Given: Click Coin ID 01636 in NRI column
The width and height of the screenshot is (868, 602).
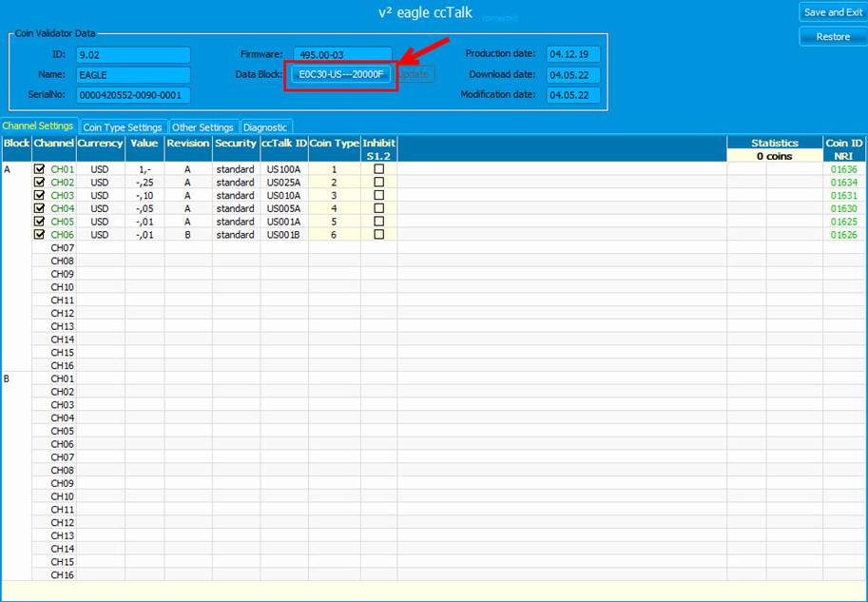Looking at the screenshot, I should coord(843,169).
